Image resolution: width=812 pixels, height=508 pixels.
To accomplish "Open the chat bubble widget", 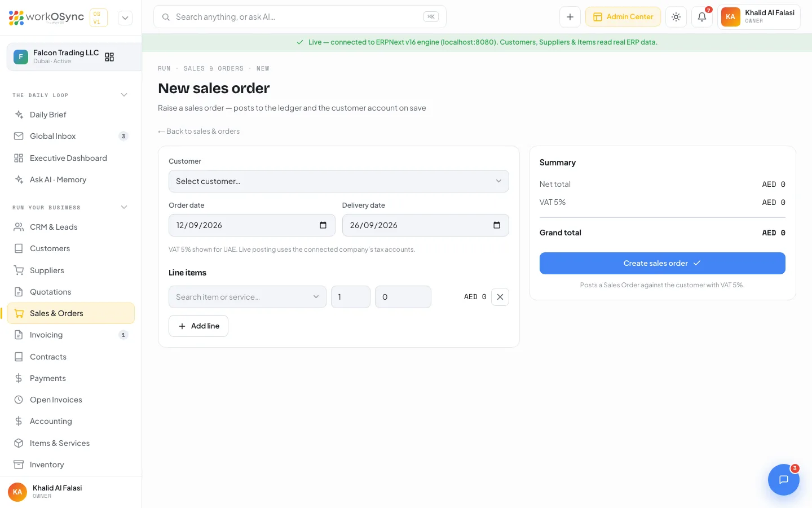I will coord(783,480).
